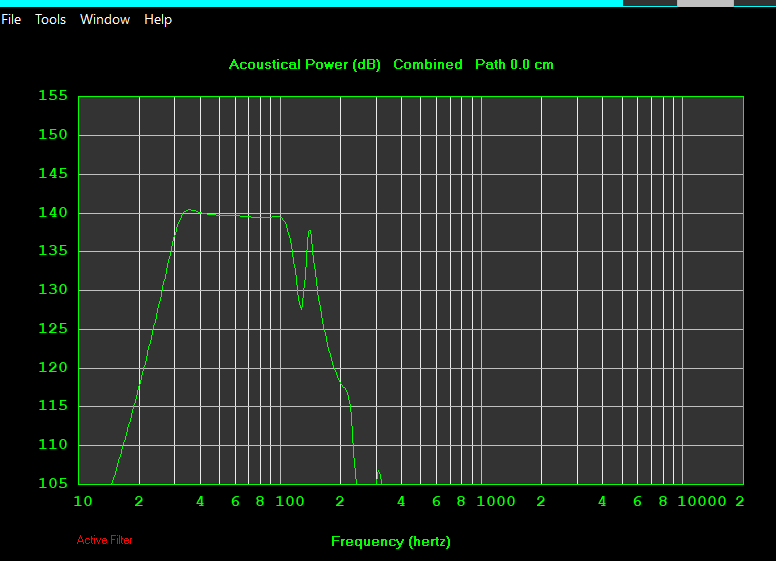Screen dimensions: 776x561
Task: Click the curve's narrow spike near 138 dB
Action: tap(310, 231)
